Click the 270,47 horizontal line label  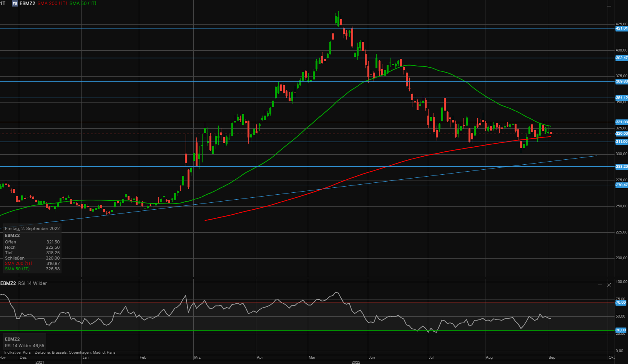pos(621,185)
